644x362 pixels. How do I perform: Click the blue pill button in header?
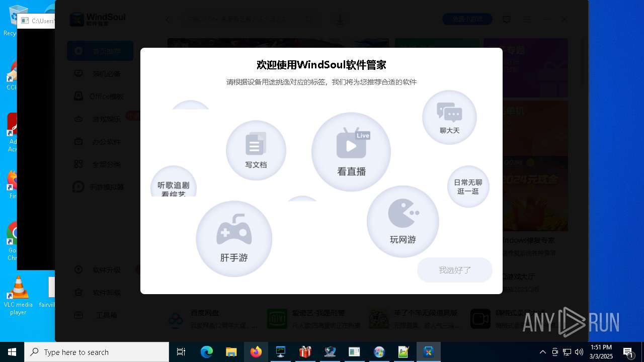coord(467,19)
